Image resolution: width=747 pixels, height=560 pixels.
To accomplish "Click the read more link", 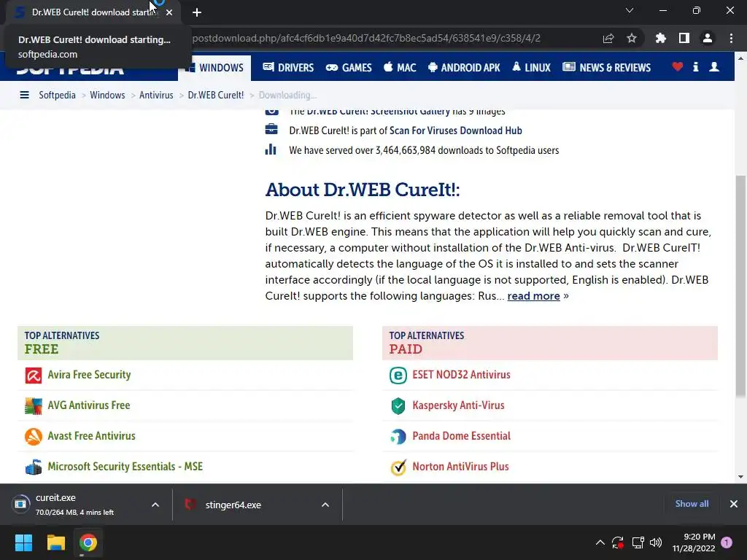I will [533, 296].
